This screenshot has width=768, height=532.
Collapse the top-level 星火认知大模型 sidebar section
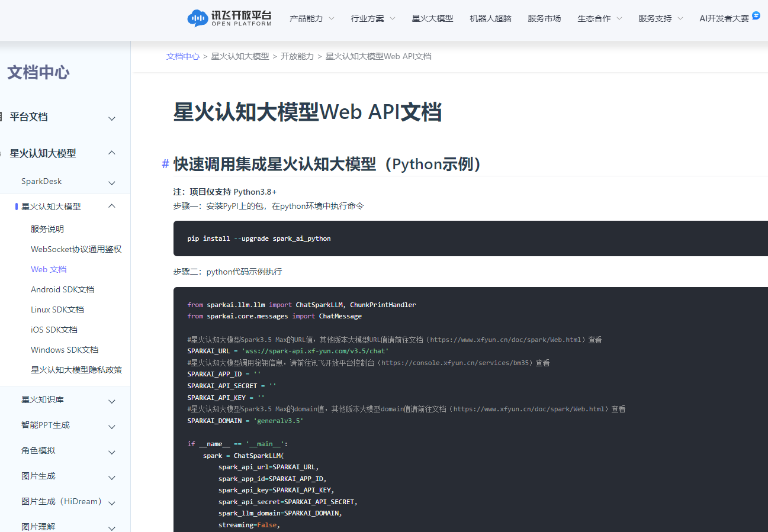pos(112,153)
